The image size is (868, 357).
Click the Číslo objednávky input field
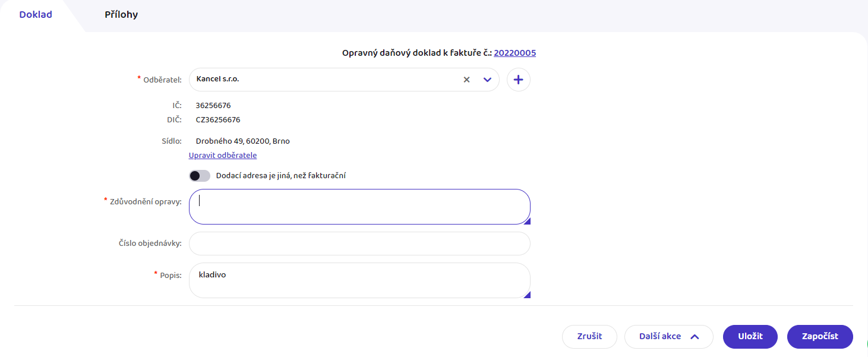[x=359, y=244]
